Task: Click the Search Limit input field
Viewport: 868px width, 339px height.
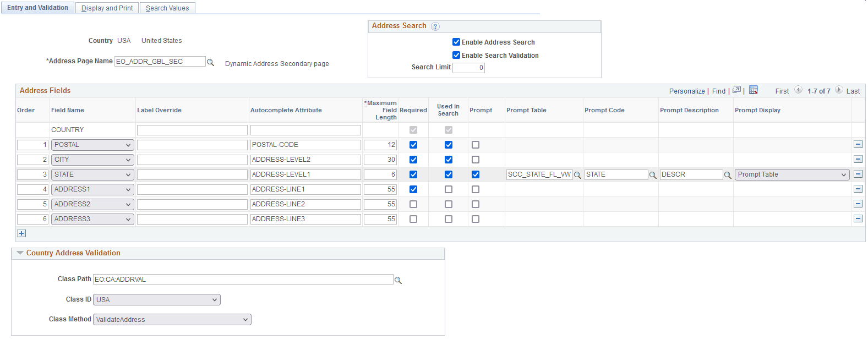Action: pos(468,68)
